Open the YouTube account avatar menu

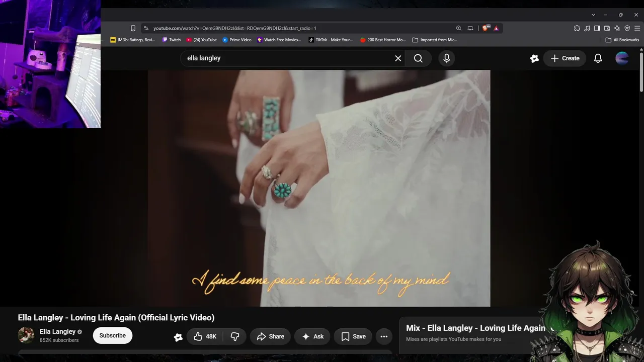(622, 58)
